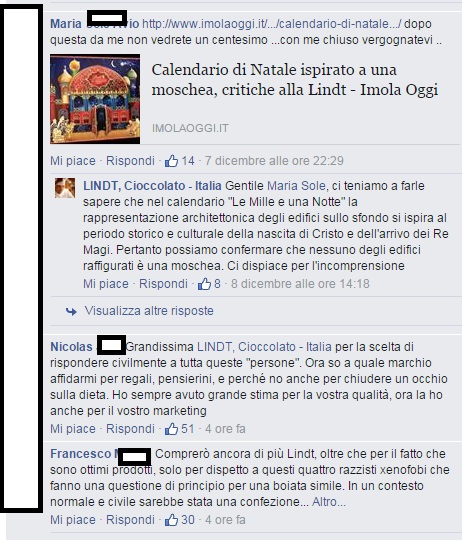Open LINDT, Cioccolato - Italia profile name
This screenshot has height=540, width=462.
pyautogui.click(x=152, y=186)
